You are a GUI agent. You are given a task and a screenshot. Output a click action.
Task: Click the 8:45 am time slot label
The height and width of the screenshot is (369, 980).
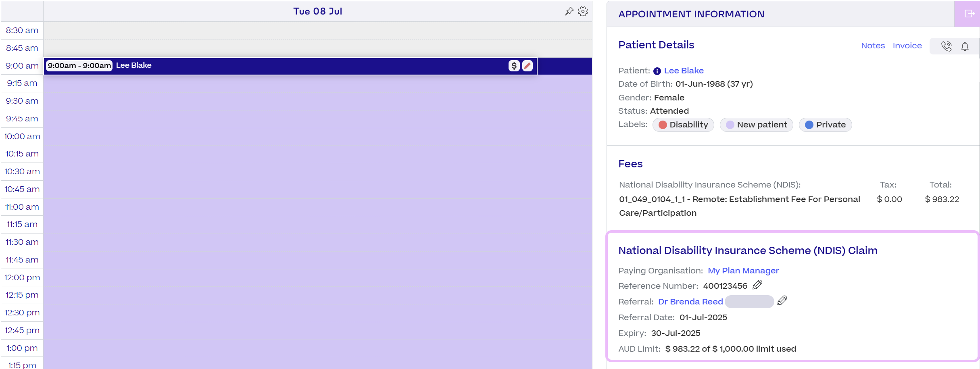(22, 48)
